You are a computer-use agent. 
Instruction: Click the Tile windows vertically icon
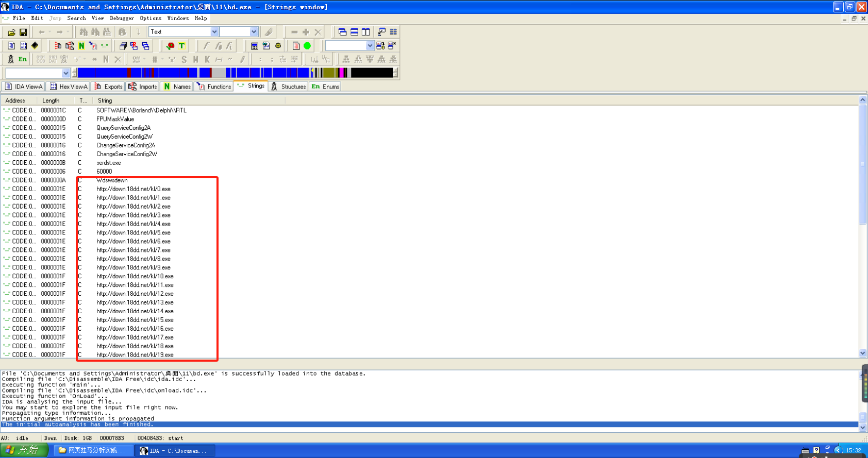click(366, 32)
